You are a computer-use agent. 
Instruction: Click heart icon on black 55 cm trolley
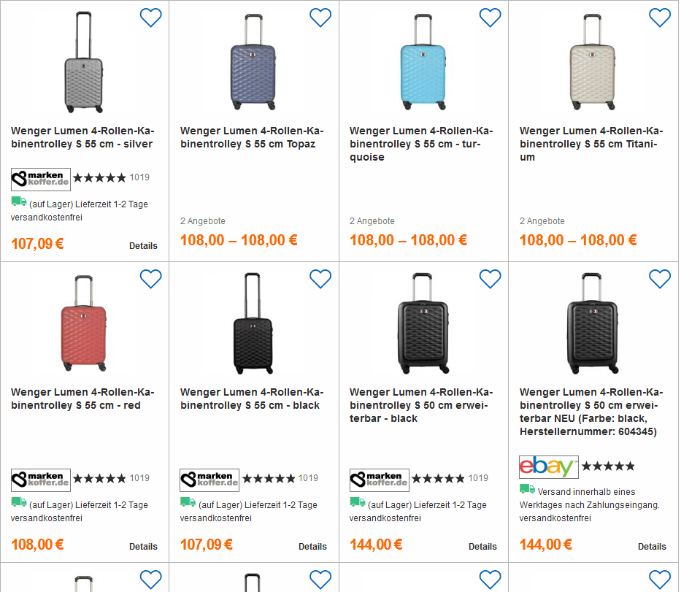320,279
